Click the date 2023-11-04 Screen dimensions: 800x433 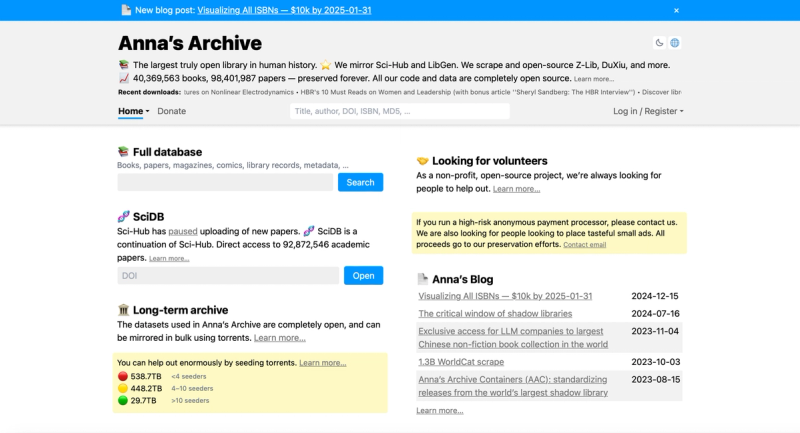[x=655, y=331]
